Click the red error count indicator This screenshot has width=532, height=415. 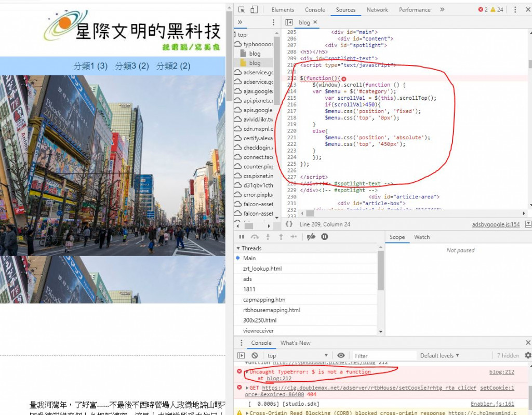tap(483, 9)
